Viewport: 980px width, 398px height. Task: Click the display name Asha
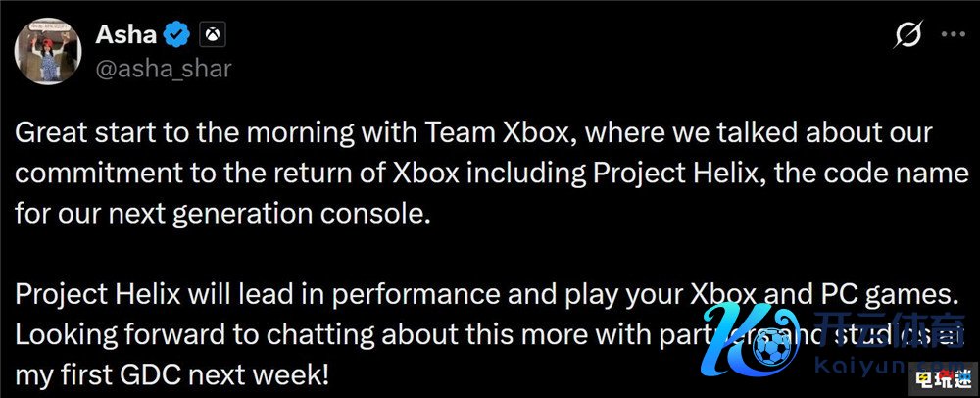click(x=125, y=36)
